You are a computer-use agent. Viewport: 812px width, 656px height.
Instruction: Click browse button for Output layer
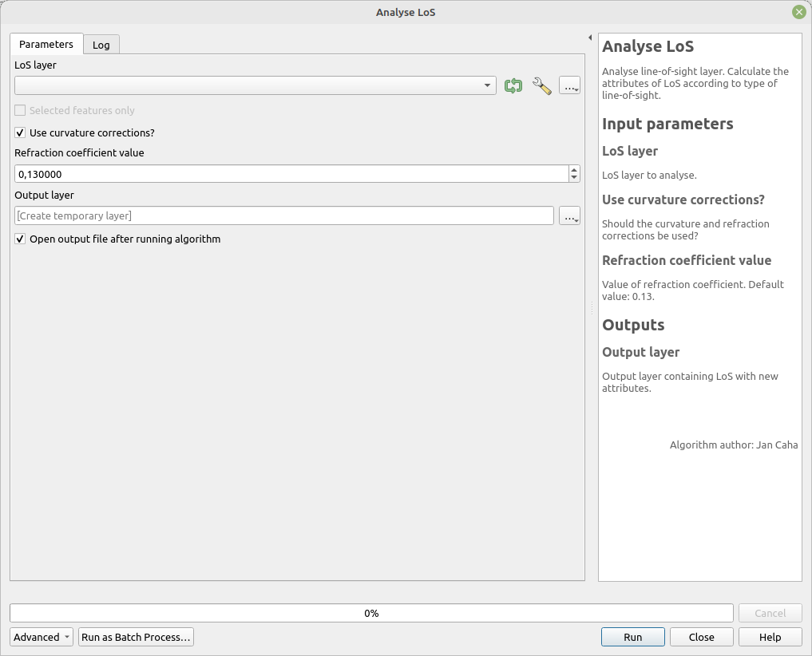[569, 215]
